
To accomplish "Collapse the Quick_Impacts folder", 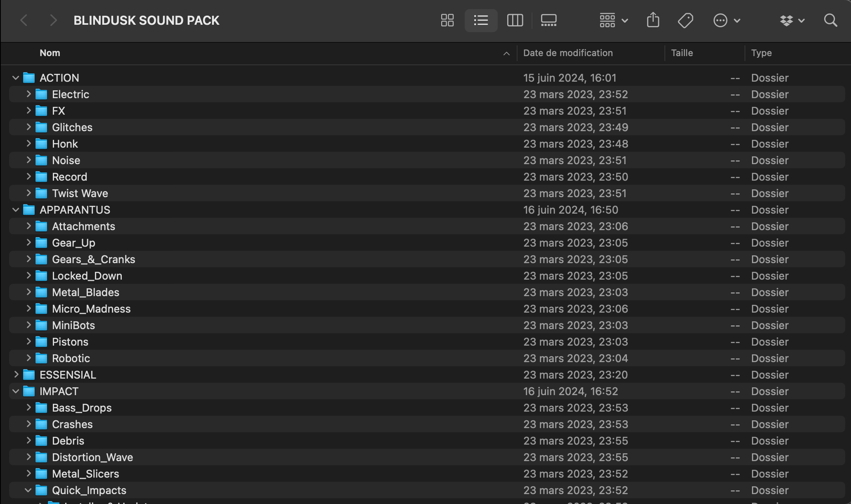I will [x=28, y=490].
